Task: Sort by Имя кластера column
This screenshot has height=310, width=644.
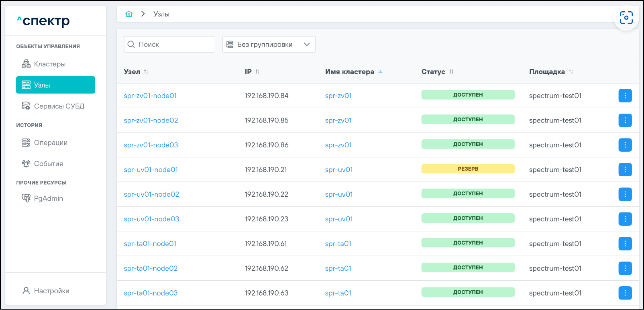Action: pos(380,72)
